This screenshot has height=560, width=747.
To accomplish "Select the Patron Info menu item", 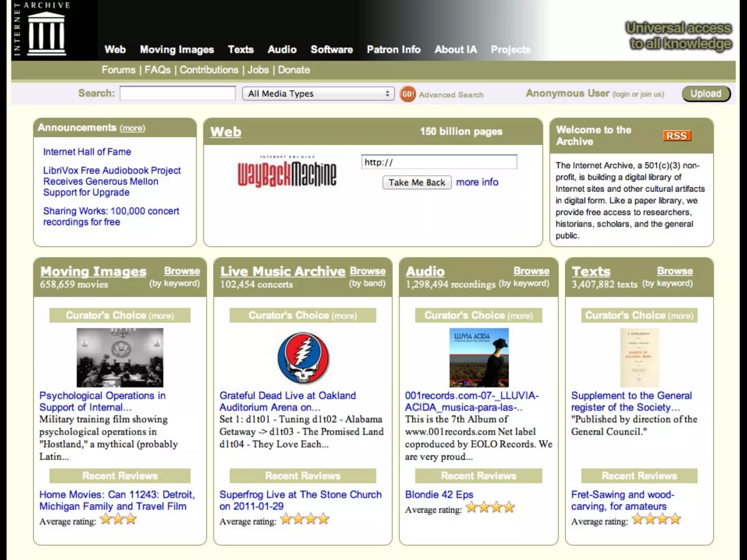I will click(394, 50).
